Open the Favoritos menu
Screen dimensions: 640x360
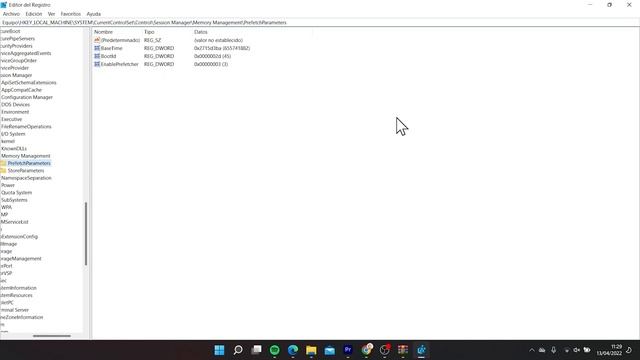(71, 14)
